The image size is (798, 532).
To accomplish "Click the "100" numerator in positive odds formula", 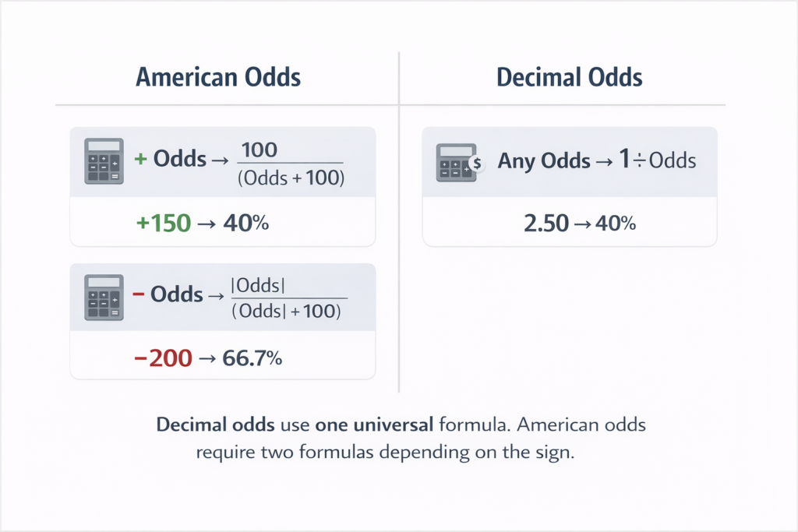I will tap(260, 150).
